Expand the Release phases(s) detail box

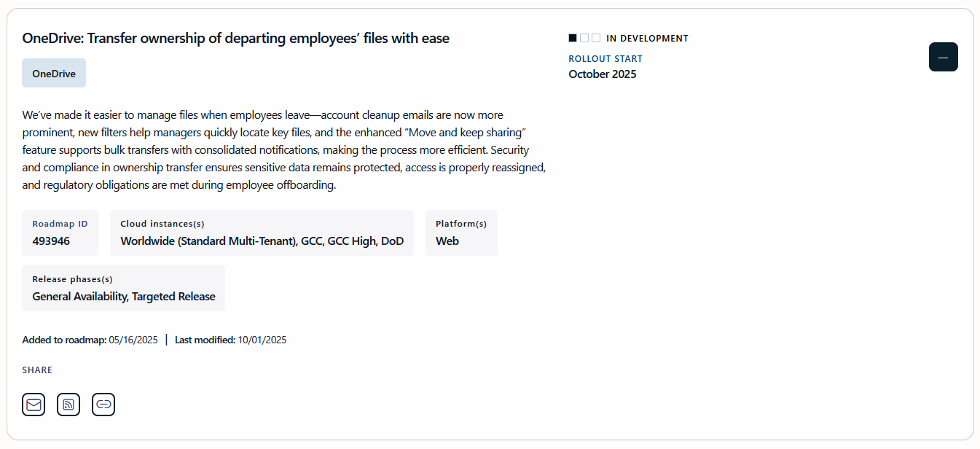(123, 288)
